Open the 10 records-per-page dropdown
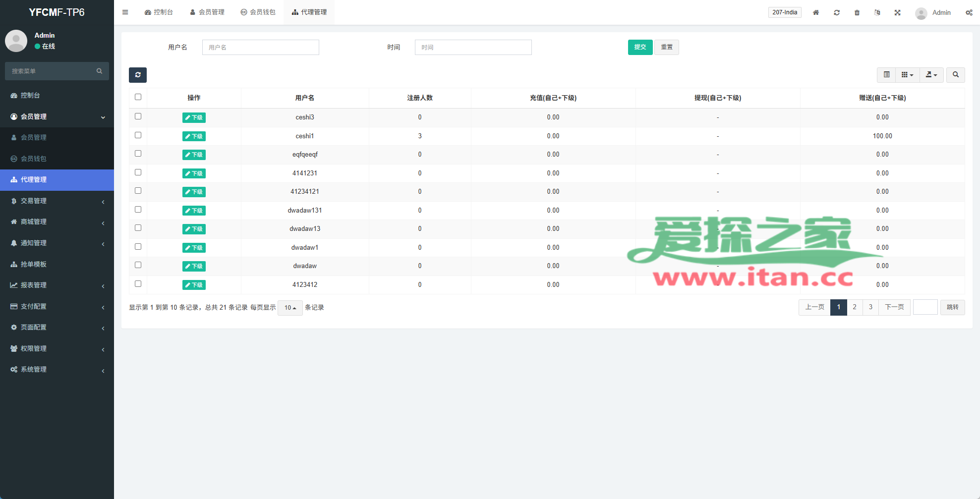 [x=290, y=308]
